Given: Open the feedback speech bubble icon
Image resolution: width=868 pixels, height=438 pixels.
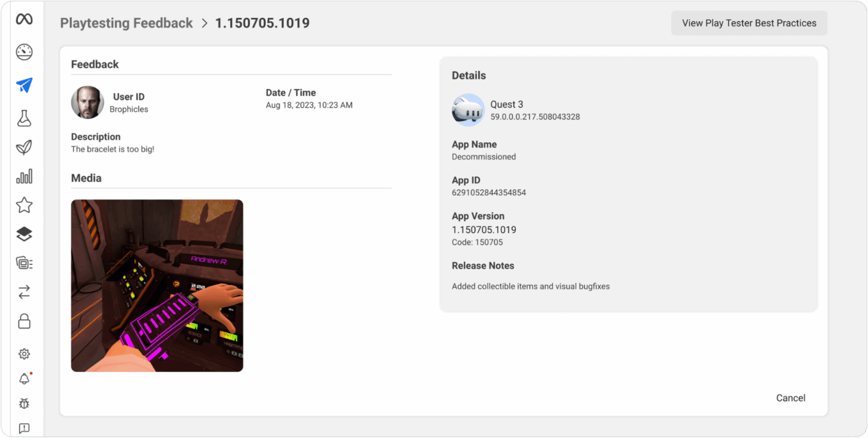Looking at the screenshot, I should (x=24, y=428).
